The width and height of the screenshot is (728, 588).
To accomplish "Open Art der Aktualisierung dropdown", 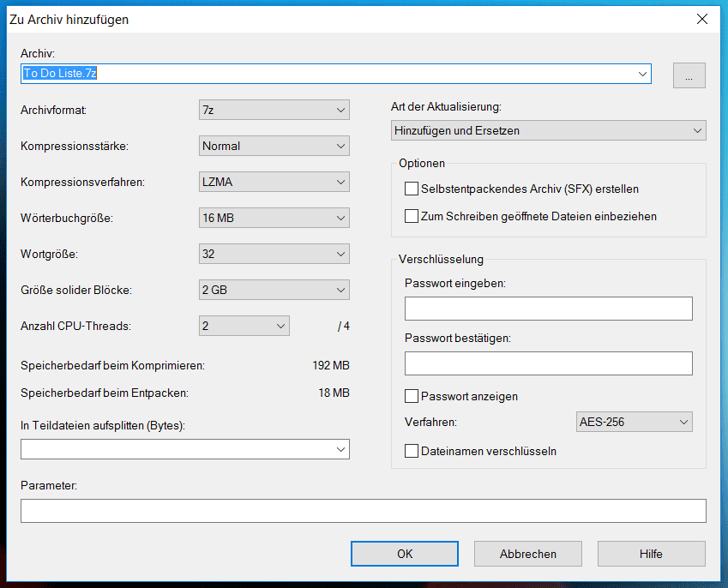I will (x=548, y=130).
